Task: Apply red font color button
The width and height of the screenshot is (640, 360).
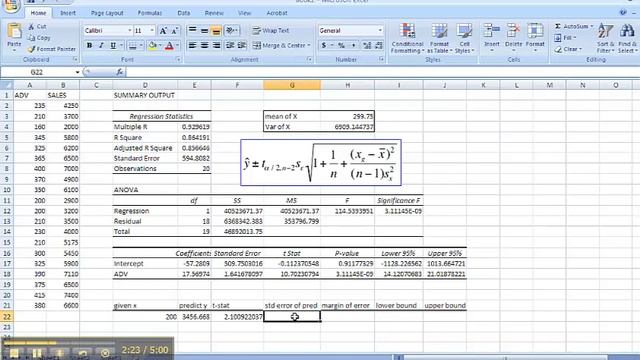Action: 169,46
